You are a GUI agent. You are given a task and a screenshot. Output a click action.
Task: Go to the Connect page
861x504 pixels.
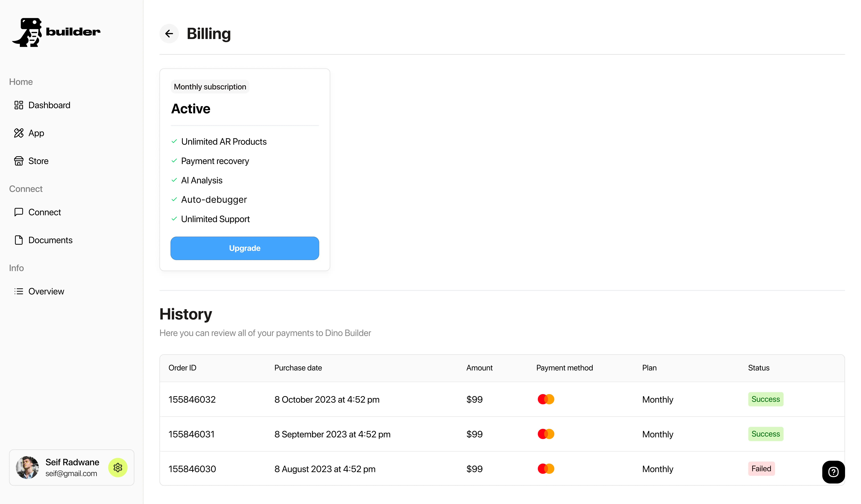pos(44,212)
